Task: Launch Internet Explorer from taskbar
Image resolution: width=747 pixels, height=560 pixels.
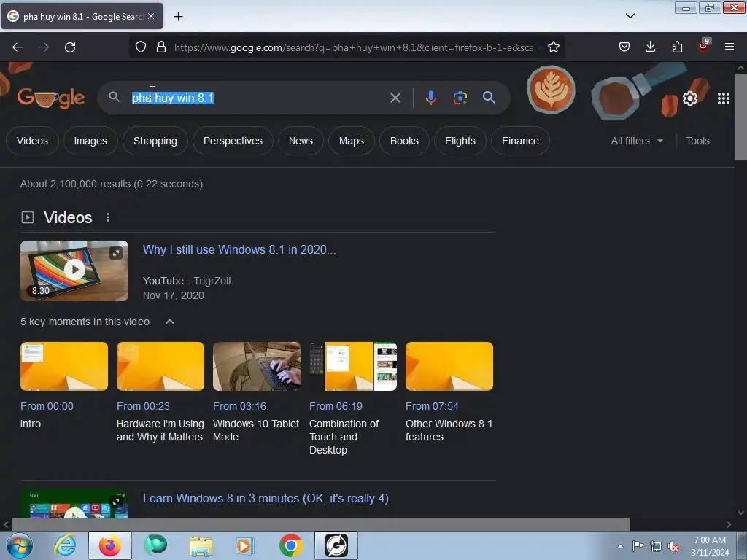Action: coord(64,545)
